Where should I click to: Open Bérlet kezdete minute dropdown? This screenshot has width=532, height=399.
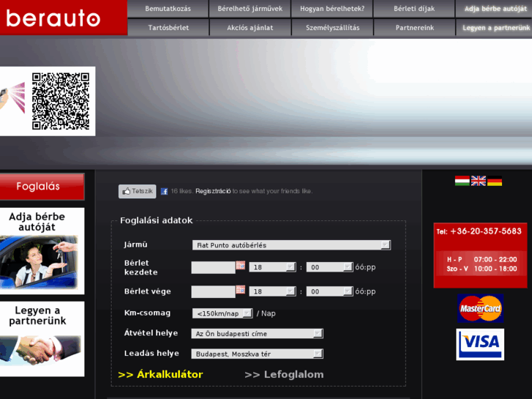(x=329, y=267)
